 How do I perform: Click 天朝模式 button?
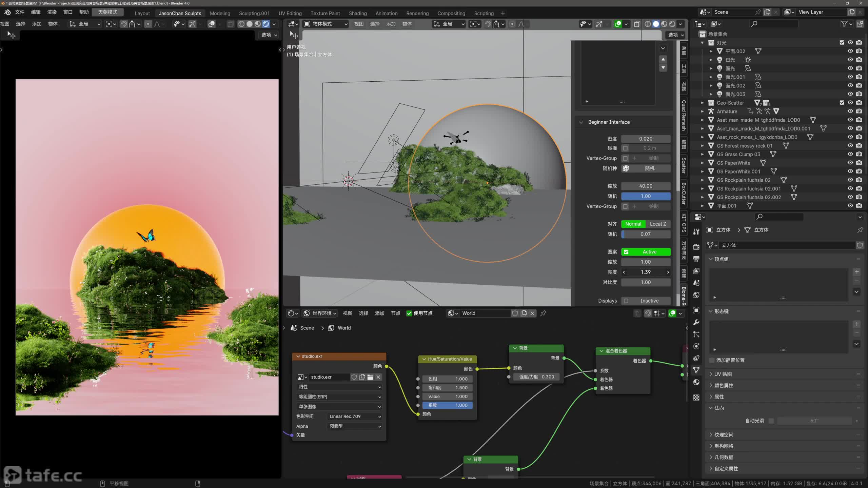tap(108, 12)
